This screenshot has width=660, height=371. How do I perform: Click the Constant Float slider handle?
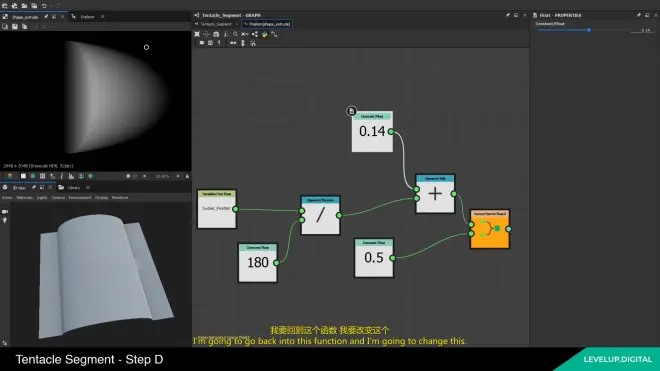point(588,30)
